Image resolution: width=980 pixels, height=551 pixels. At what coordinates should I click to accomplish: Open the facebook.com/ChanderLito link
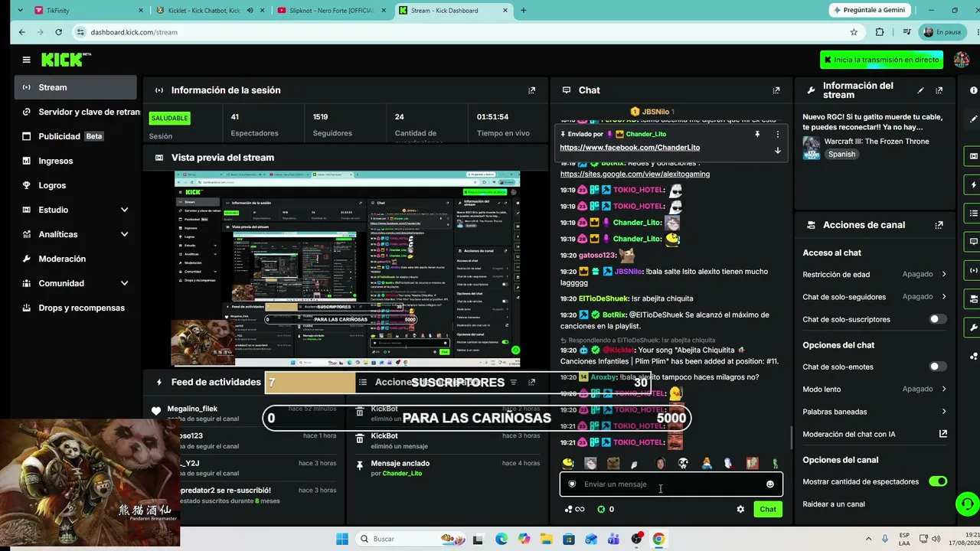pyautogui.click(x=629, y=148)
